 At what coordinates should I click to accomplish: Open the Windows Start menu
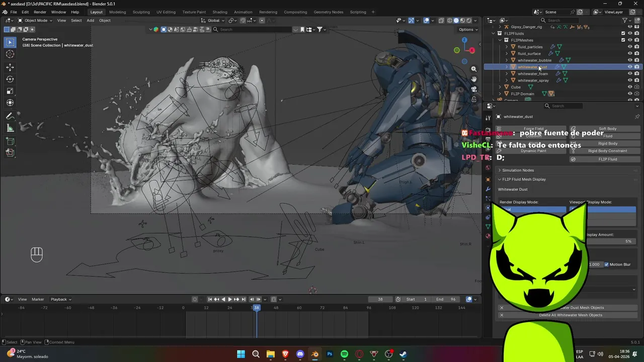click(241, 354)
